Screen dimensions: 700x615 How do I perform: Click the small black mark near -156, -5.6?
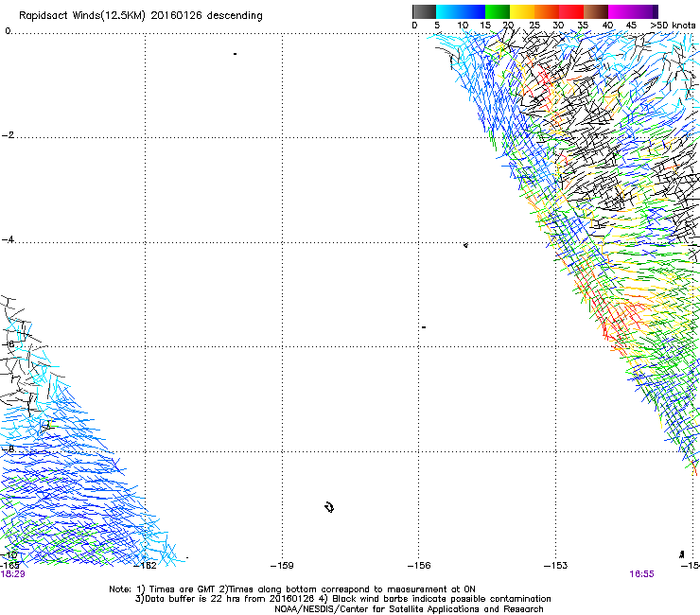click(424, 327)
